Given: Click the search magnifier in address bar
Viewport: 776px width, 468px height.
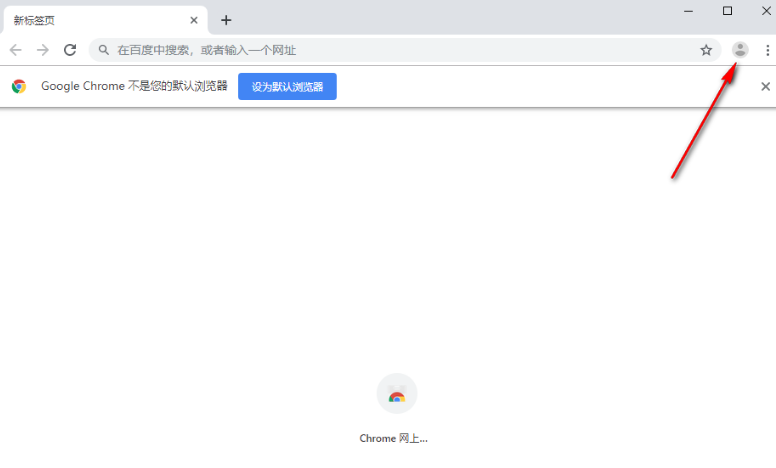Looking at the screenshot, I should point(103,50).
